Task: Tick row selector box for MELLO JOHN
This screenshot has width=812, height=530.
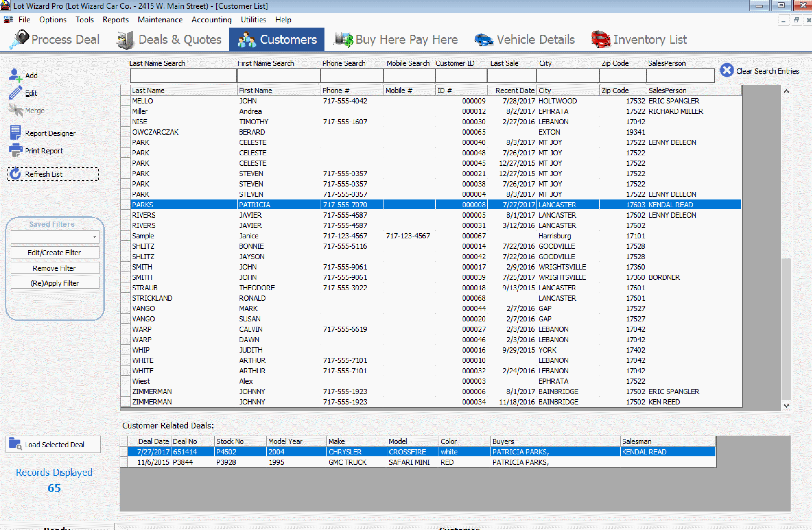Action: point(125,101)
